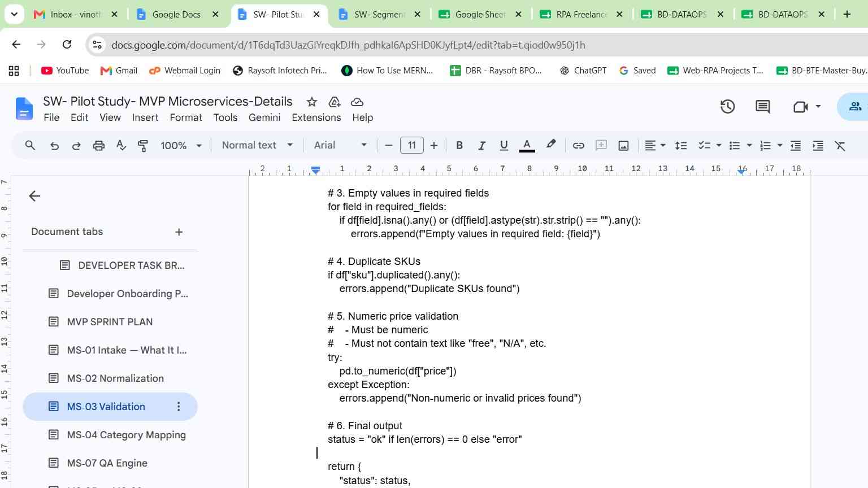Click the spell check icon
The width and height of the screenshot is (868, 488).
121,146
